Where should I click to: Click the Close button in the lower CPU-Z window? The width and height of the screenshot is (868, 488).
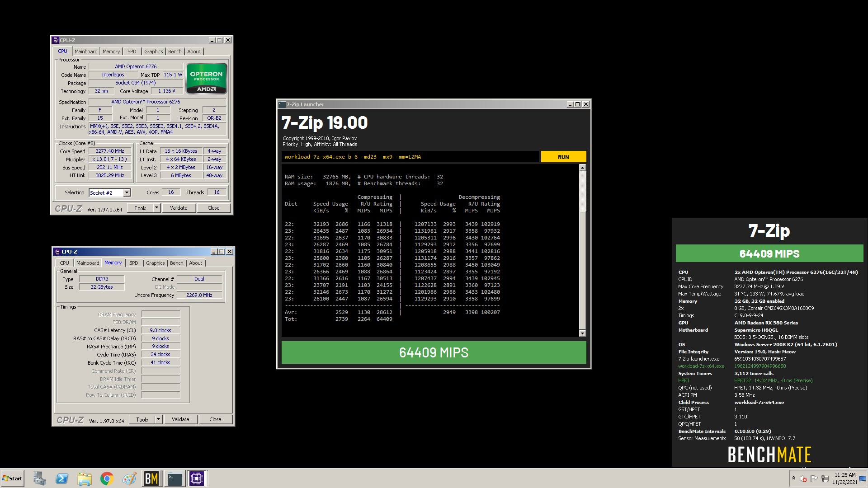coord(215,419)
